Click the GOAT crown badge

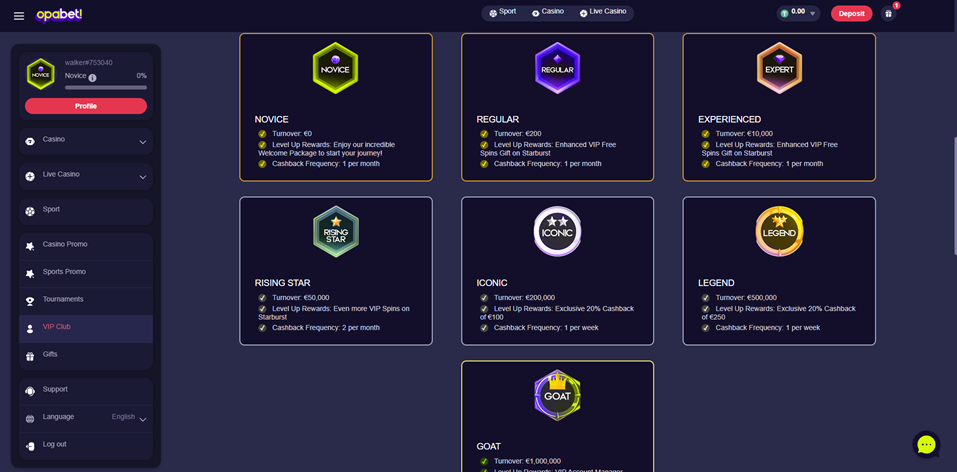pos(557,395)
